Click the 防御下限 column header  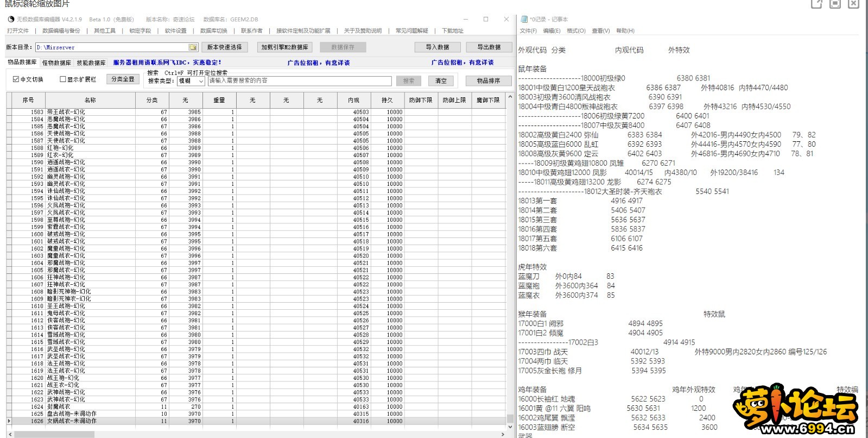421,100
